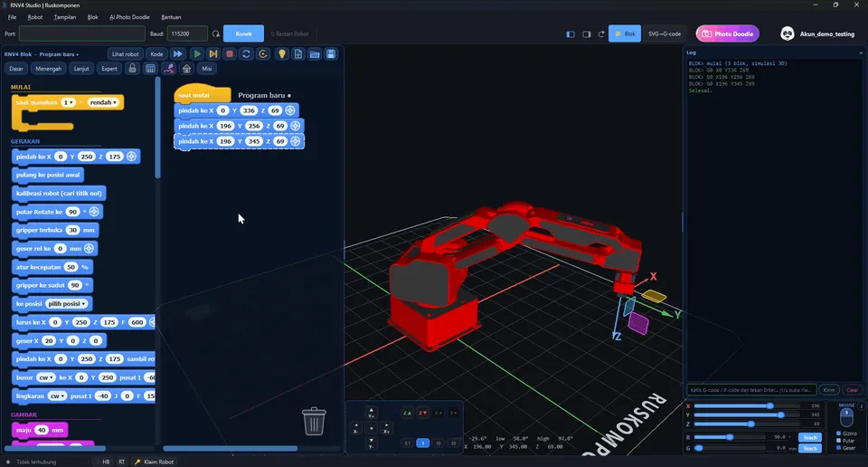
Task: Click the Z up jog button
Action: pyautogui.click(x=407, y=413)
